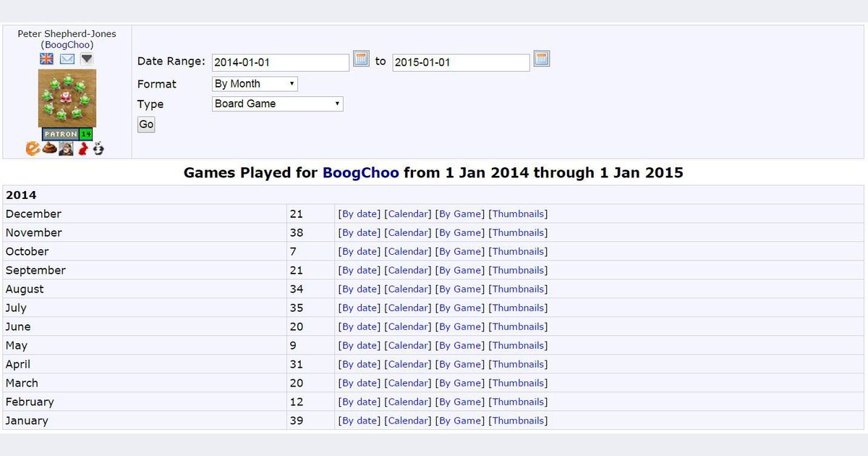Show Thumbnails for January plays

[x=518, y=420]
